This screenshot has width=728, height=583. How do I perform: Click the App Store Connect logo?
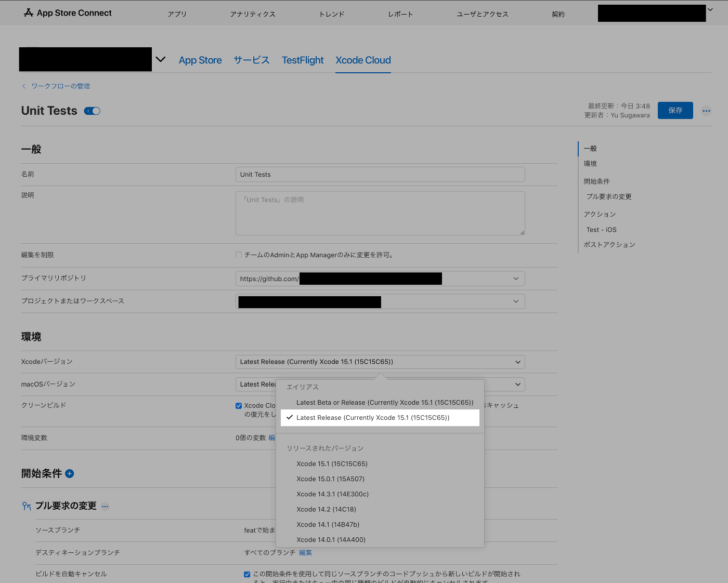(68, 13)
